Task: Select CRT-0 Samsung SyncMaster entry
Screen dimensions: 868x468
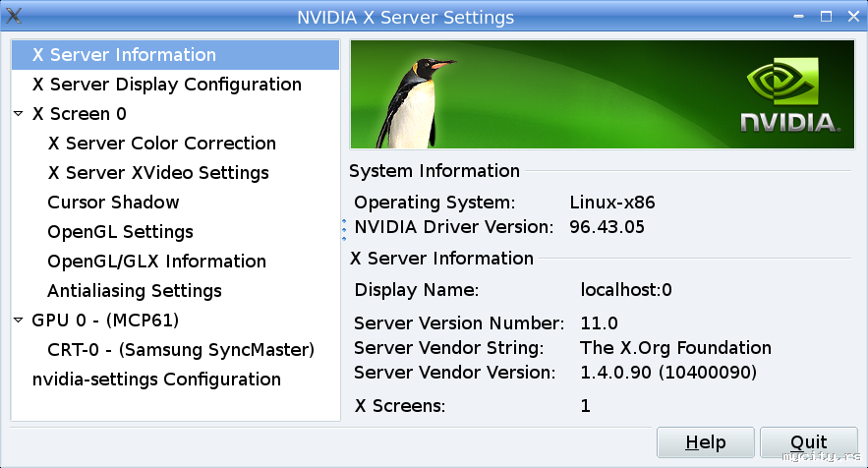Action: point(180,350)
